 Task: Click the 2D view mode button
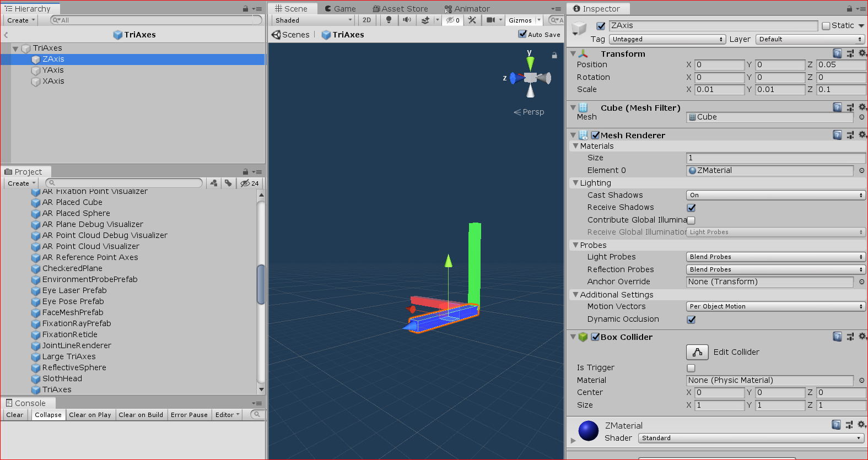[x=367, y=20]
